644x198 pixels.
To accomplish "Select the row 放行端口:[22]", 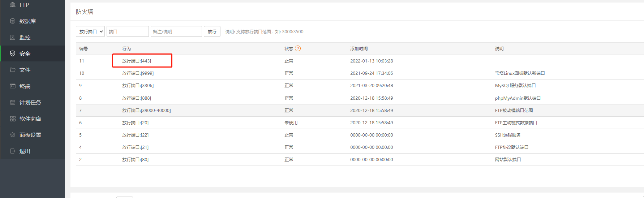I will 360,135.
